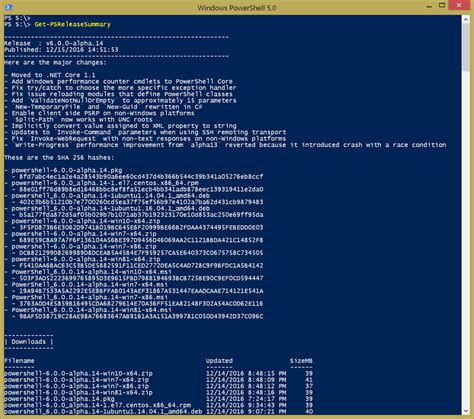Click 'Fix issue reloading modules' line
Viewport: 474px width, 419px height.
coord(119,94)
